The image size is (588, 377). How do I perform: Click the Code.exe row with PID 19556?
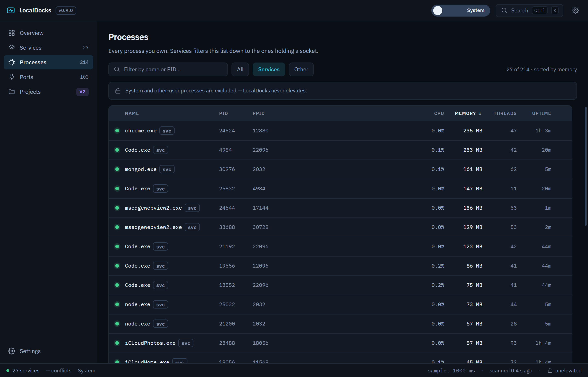pyautogui.click(x=340, y=266)
